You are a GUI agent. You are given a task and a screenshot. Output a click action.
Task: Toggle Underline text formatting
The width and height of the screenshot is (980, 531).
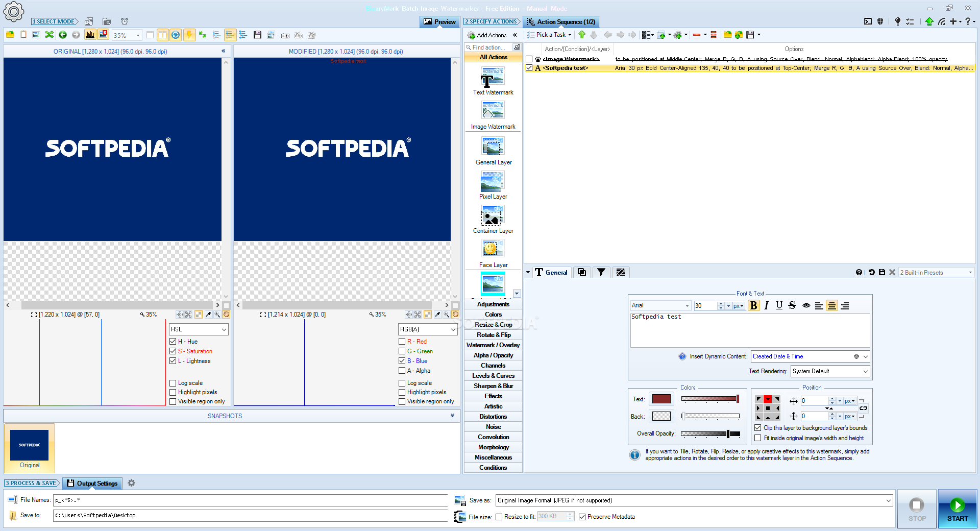(779, 305)
